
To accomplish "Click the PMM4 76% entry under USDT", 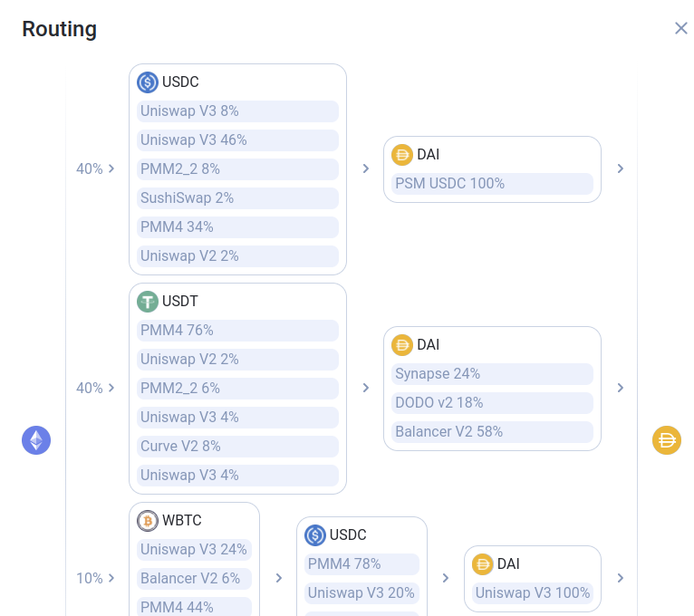I will pyautogui.click(x=237, y=331).
